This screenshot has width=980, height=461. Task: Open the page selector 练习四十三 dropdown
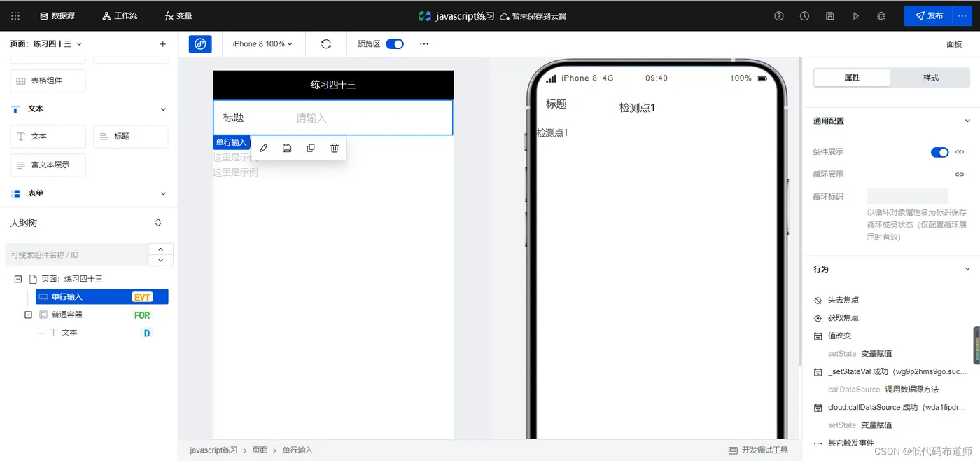(46, 43)
